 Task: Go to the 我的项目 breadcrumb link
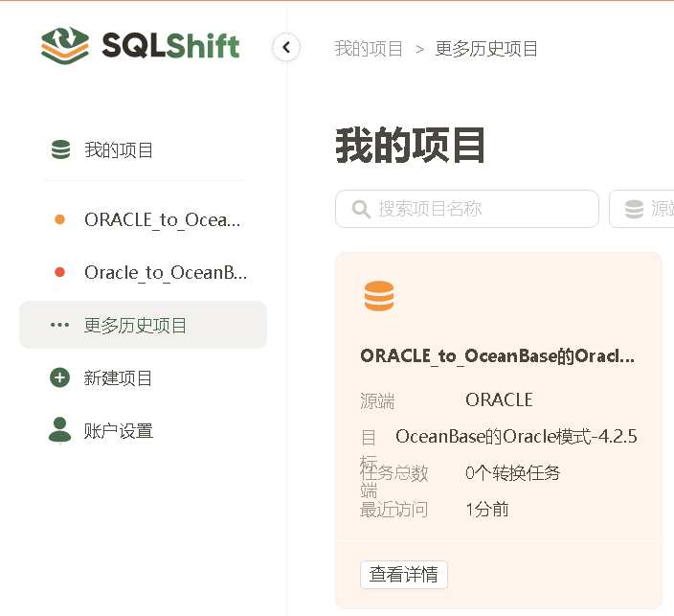click(369, 49)
